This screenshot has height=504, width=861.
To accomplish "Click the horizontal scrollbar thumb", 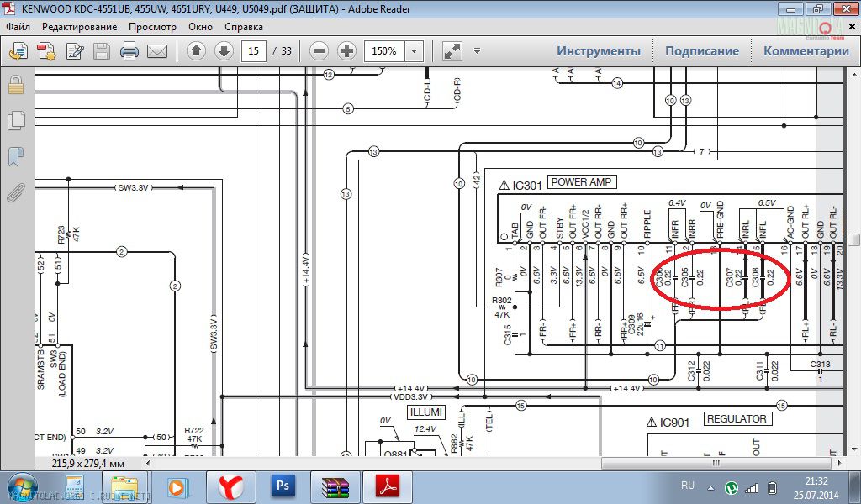I will coord(716,464).
